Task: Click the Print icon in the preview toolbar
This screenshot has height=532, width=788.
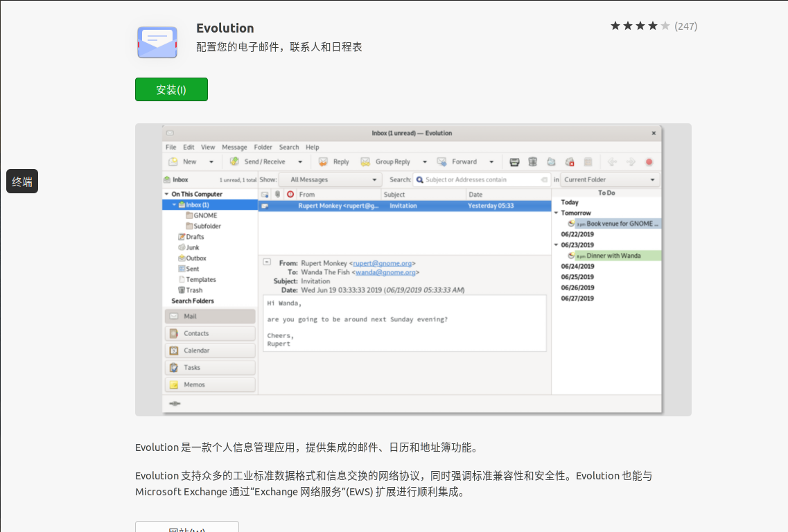Action: [x=514, y=162]
